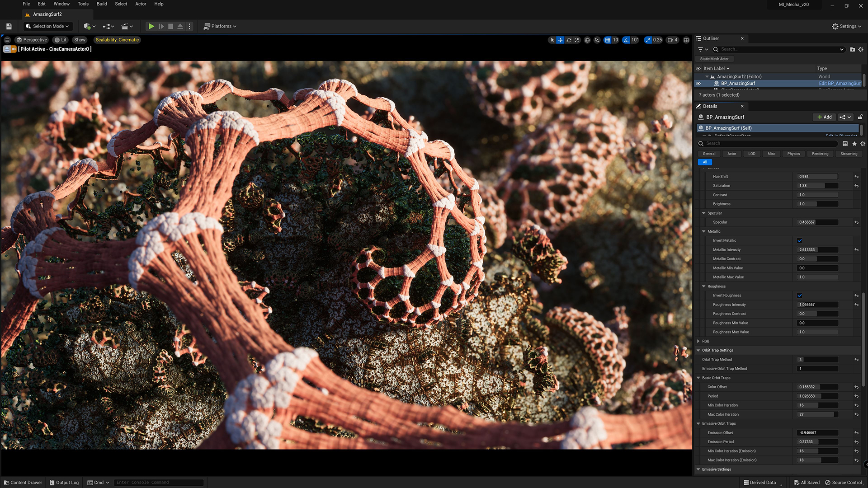Change the rotation snap value 10°
Image resolution: width=868 pixels, height=488 pixels.
(x=635, y=40)
